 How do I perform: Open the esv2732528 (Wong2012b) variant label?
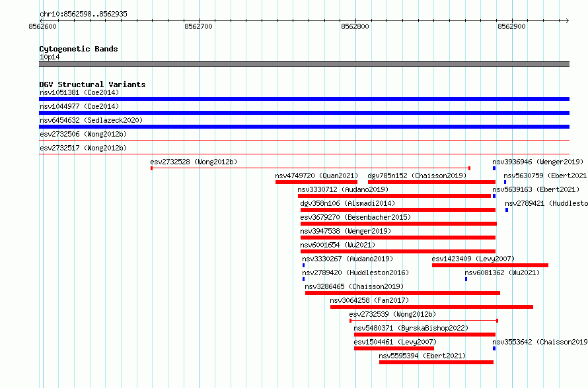pos(194,162)
